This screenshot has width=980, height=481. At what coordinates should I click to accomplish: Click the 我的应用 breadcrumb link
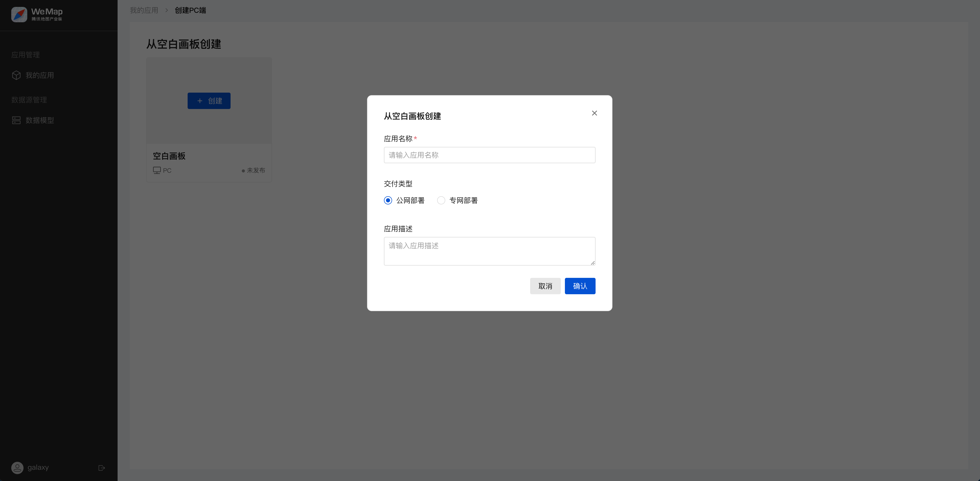(144, 10)
